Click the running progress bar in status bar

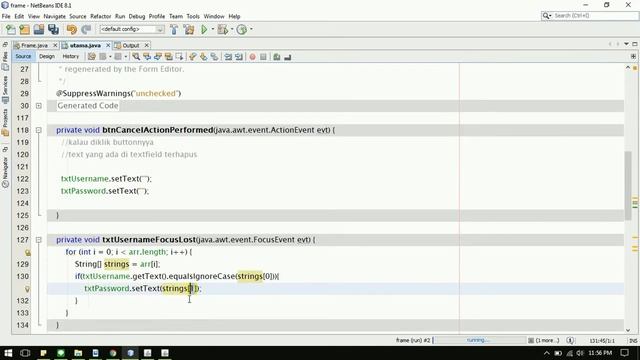479,340
